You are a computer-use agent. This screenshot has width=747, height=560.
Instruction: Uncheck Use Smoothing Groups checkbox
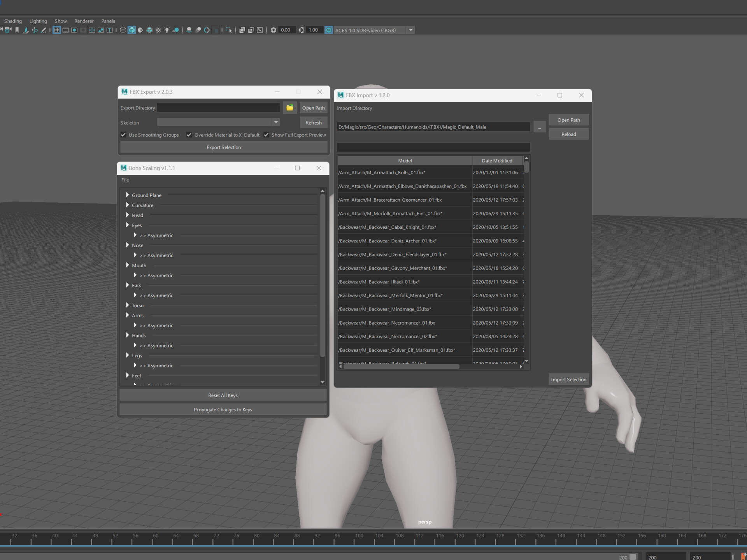pyautogui.click(x=124, y=135)
